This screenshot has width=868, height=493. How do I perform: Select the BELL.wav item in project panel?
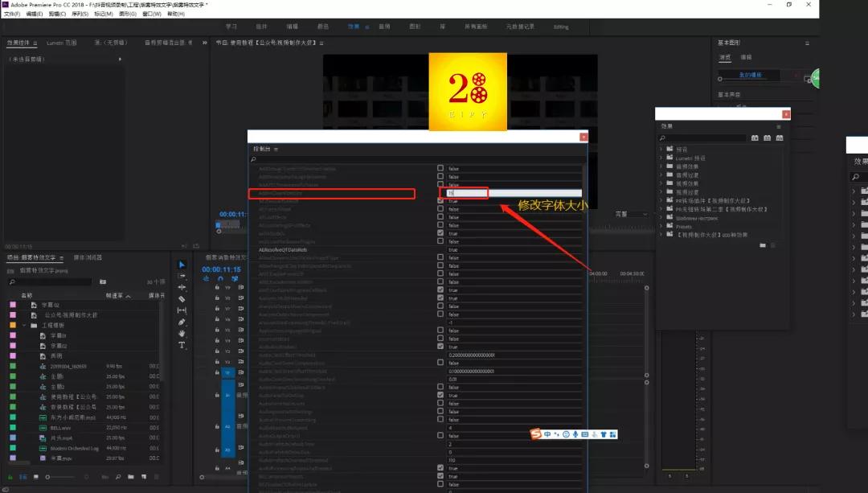pos(61,428)
